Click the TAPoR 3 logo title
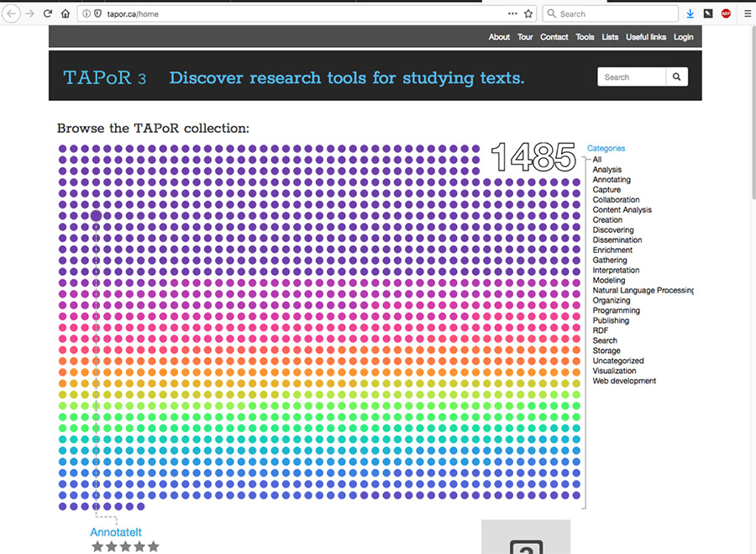The image size is (756, 554). [105, 77]
